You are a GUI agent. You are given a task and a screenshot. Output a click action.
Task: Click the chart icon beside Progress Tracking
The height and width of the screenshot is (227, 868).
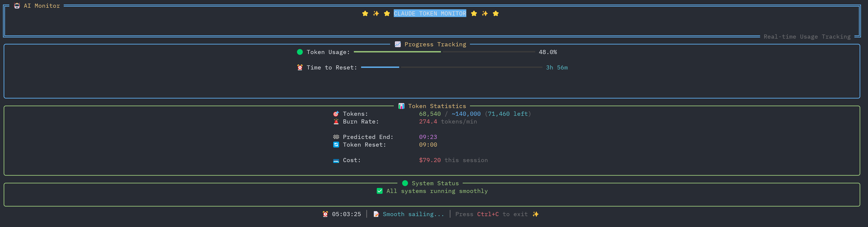pos(398,44)
